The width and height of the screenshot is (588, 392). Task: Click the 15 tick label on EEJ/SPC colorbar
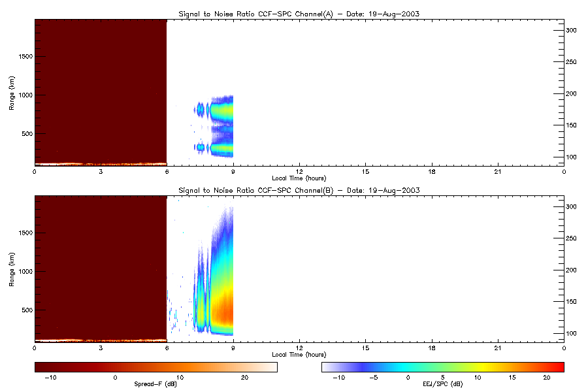(512, 378)
